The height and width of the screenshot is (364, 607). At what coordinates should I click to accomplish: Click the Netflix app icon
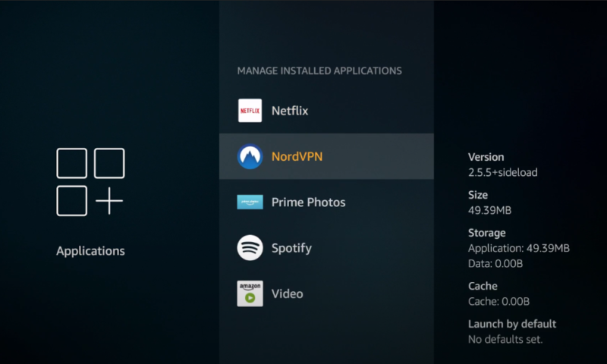[250, 111]
